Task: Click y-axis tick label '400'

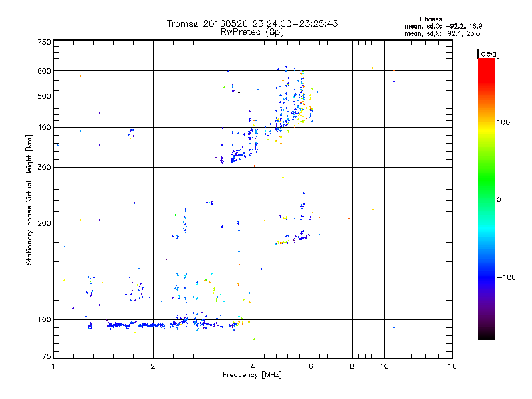Action: point(44,128)
